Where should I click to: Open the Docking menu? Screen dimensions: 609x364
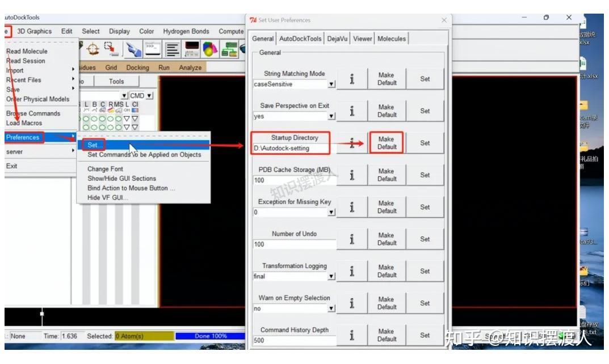point(137,67)
